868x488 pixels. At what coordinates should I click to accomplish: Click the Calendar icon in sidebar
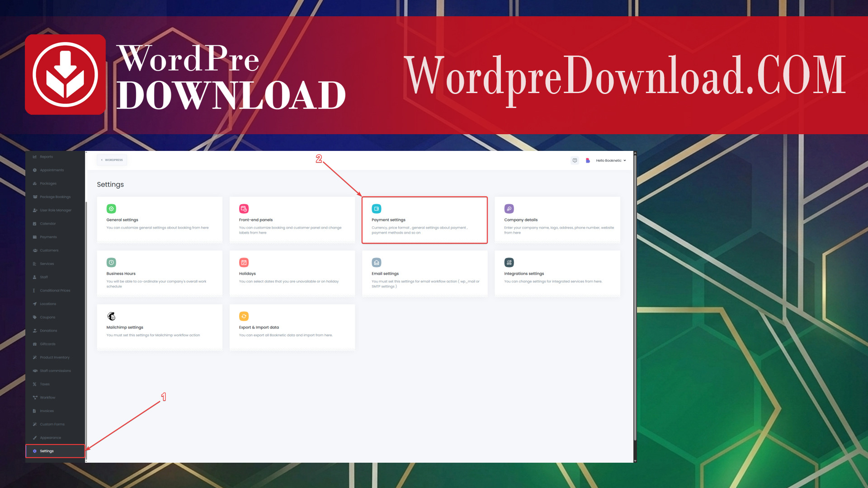35,224
